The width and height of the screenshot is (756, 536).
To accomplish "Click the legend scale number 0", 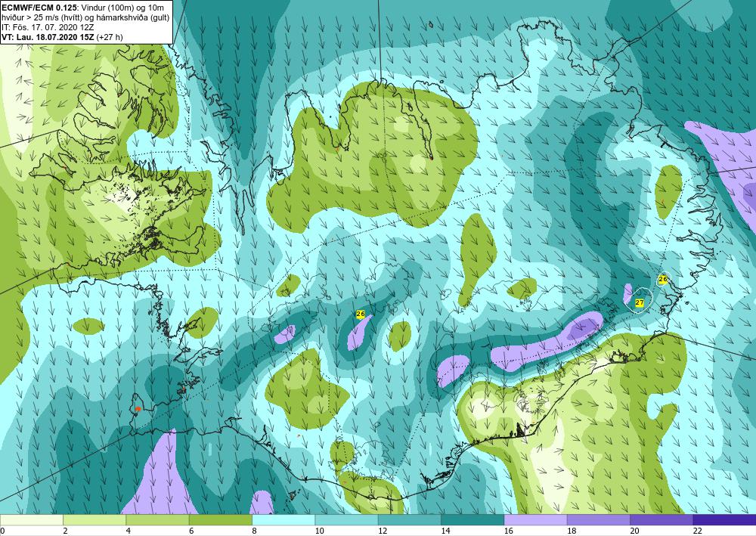I will pyautogui.click(x=2, y=531).
